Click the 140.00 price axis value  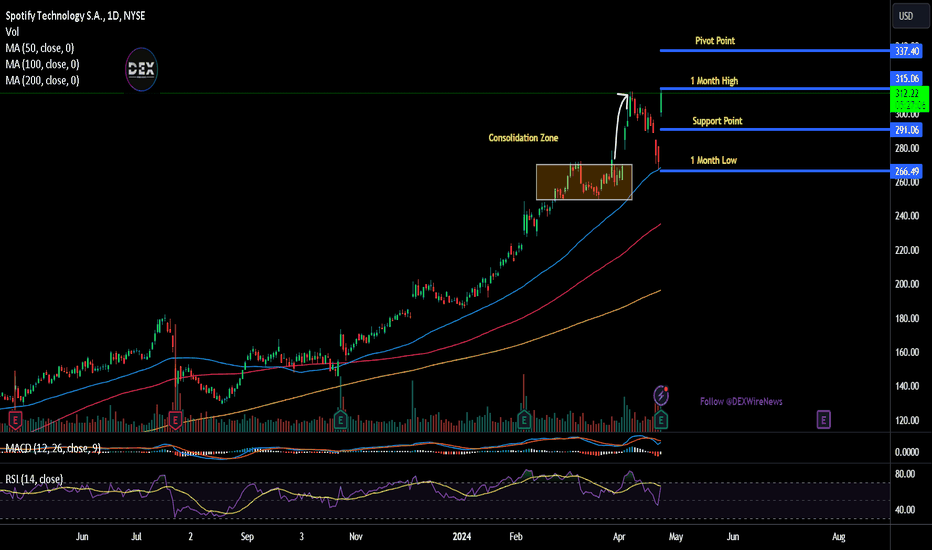click(907, 386)
